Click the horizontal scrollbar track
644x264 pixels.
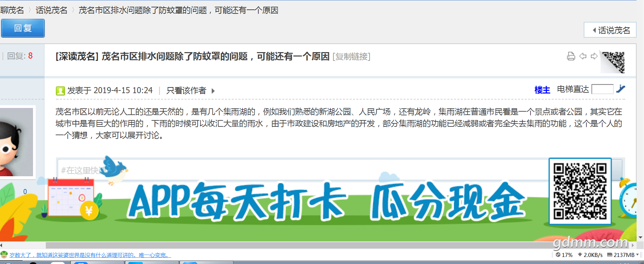tap(269, 245)
